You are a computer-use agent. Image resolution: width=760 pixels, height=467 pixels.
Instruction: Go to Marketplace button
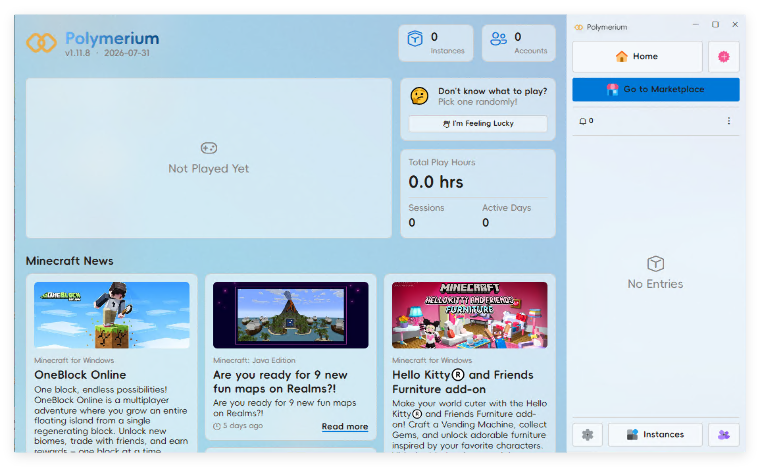pos(656,89)
